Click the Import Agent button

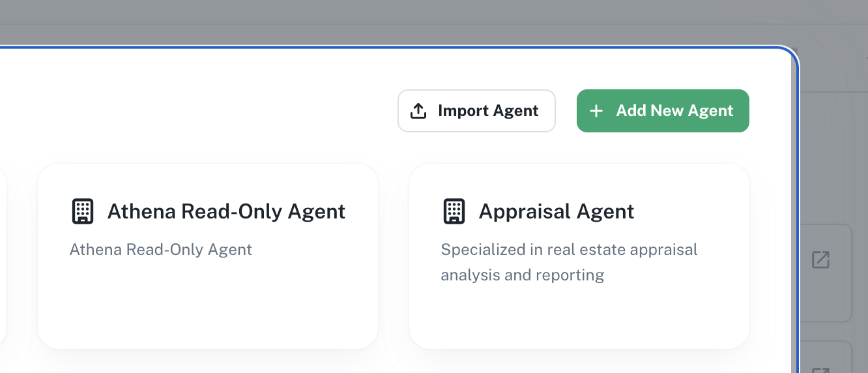click(x=476, y=111)
